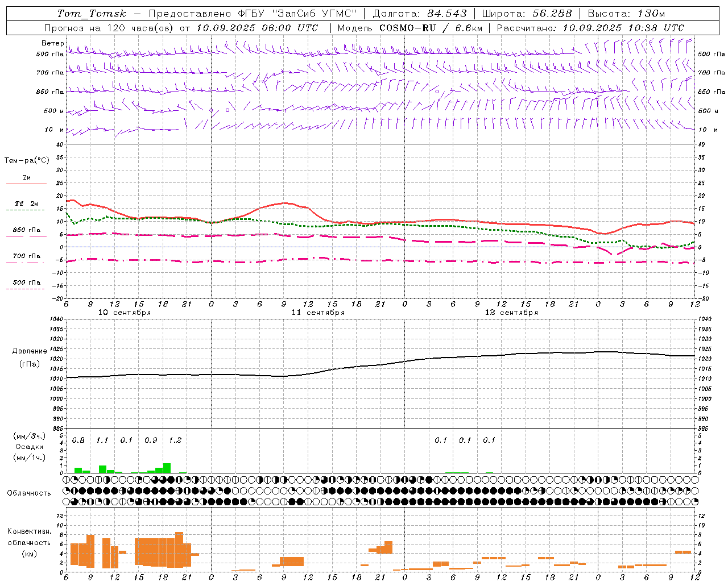Click the "Tom_Tomsk" station title
The width and height of the screenshot is (728, 582).
pos(92,14)
